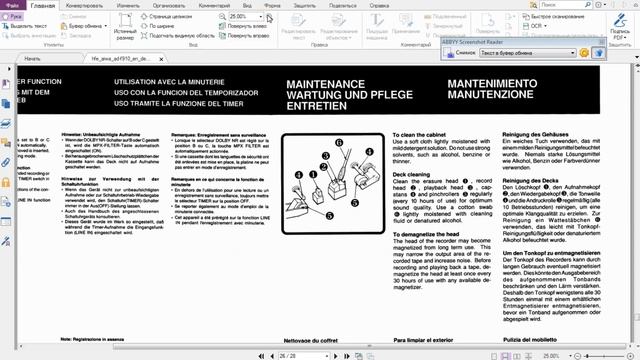The image size is (640, 360).
Task: Switch to the Share (Поделиться) tab
Action: (x=342, y=6)
